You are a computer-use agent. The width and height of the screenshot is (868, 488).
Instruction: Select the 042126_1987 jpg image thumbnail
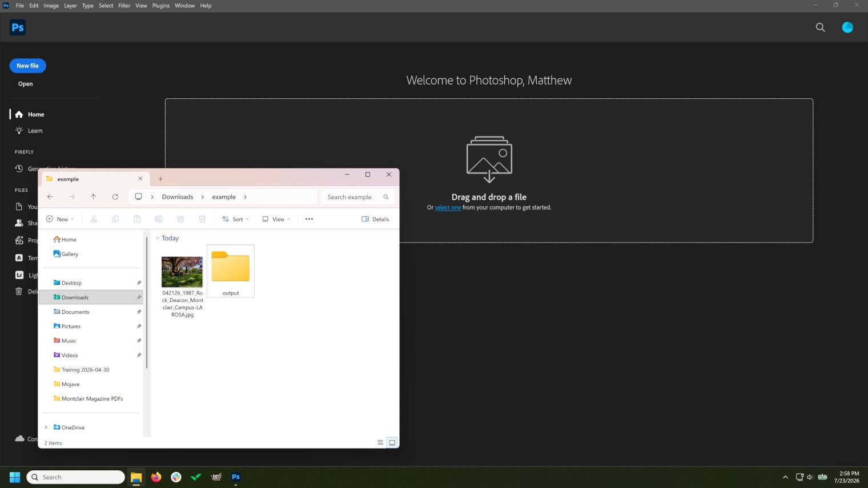pyautogui.click(x=182, y=272)
